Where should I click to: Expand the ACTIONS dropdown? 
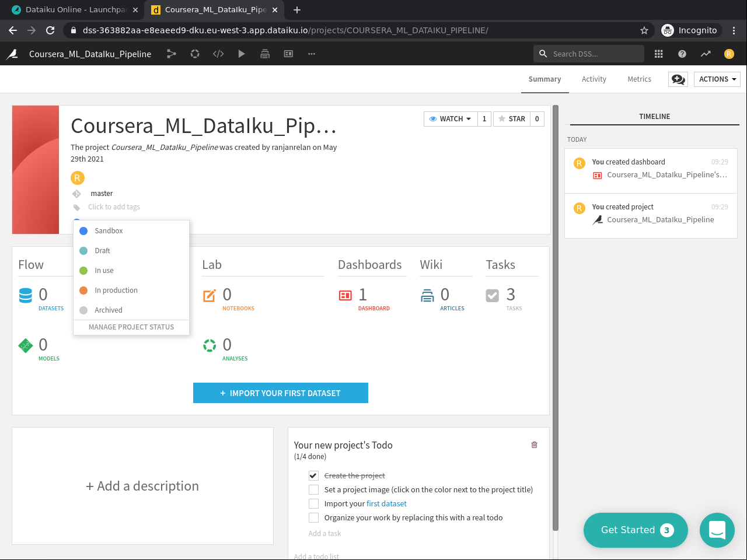717,79
